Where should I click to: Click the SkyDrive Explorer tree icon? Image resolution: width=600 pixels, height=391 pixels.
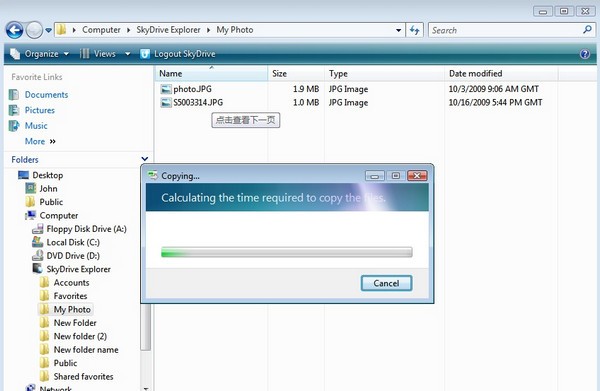click(x=38, y=269)
